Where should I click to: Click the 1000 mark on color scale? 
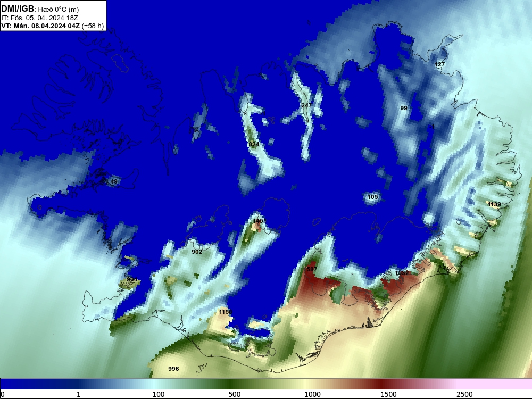point(312,394)
